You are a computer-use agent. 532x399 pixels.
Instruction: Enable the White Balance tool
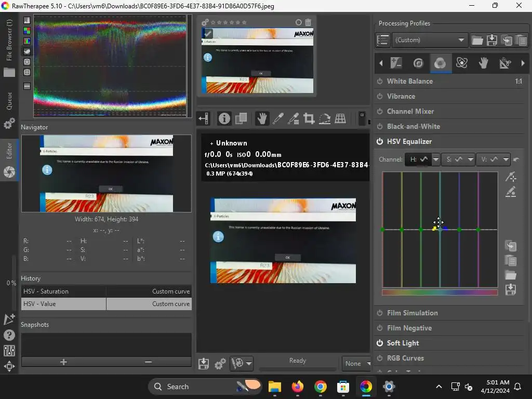click(x=380, y=81)
